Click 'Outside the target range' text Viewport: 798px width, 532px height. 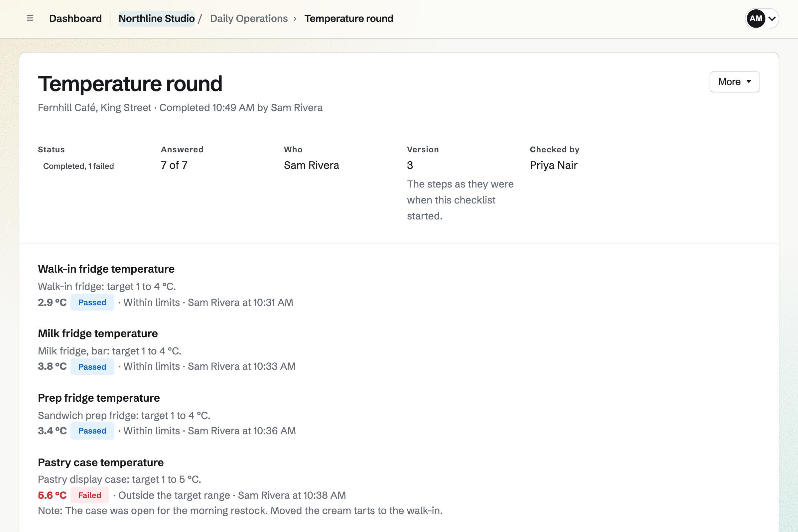point(174,495)
